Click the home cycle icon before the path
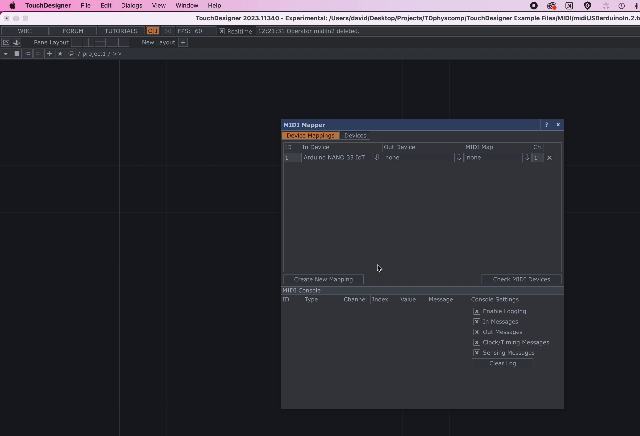Image resolution: width=640 pixels, height=436 pixels. coord(71,54)
